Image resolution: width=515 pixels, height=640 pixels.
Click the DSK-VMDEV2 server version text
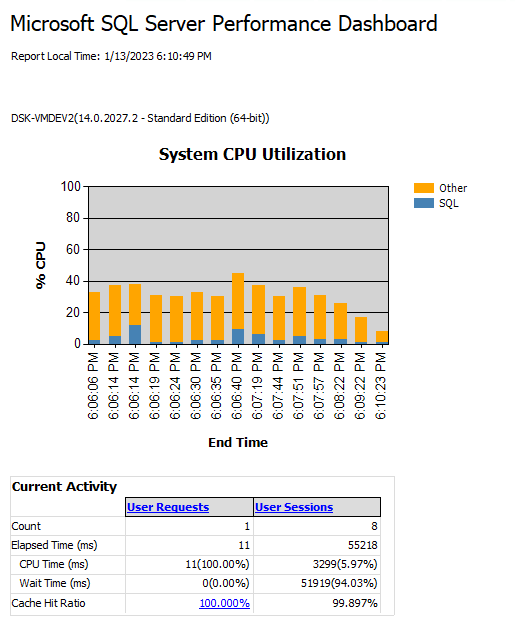point(140,118)
